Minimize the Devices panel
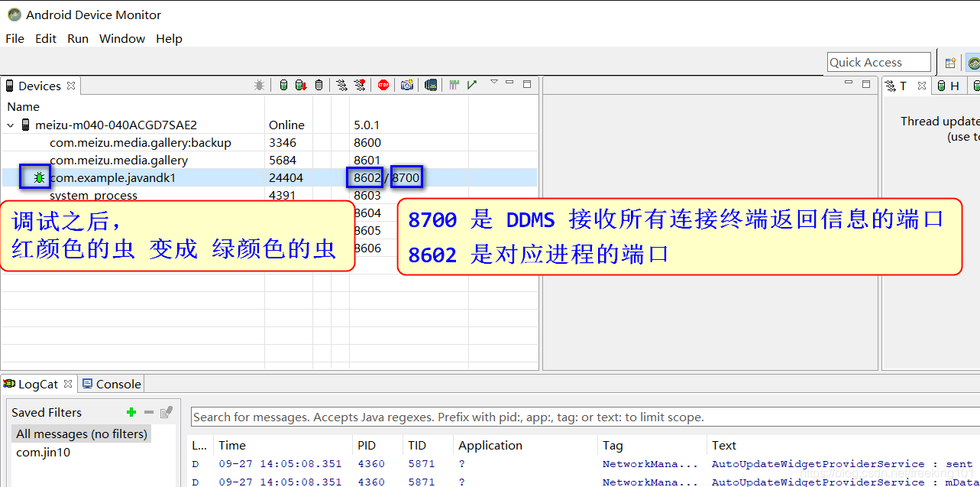The image size is (980, 487). pos(509,82)
